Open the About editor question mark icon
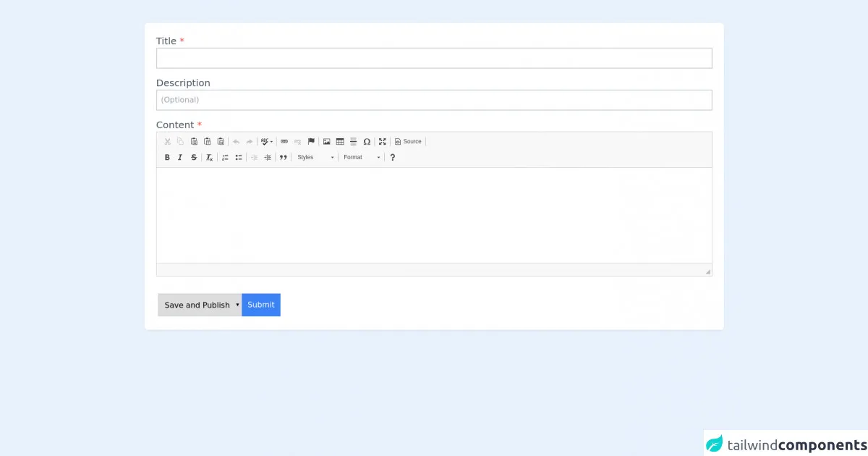This screenshot has height=456, width=868. (x=393, y=158)
